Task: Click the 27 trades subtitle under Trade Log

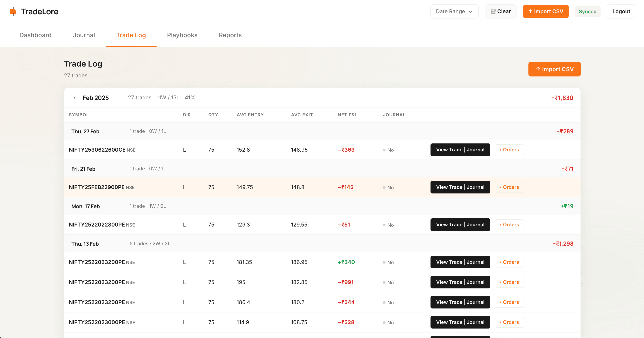Action: [76, 75]
